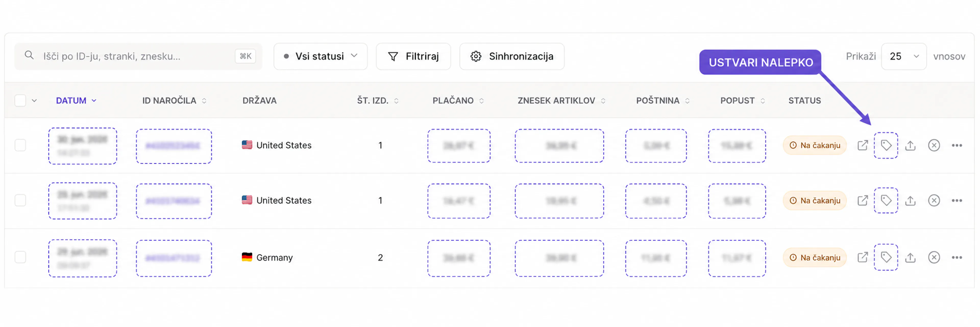Open the Vsi statusi dropdown
This screenshot has width=980, height=327.
[x=320, y=56]
